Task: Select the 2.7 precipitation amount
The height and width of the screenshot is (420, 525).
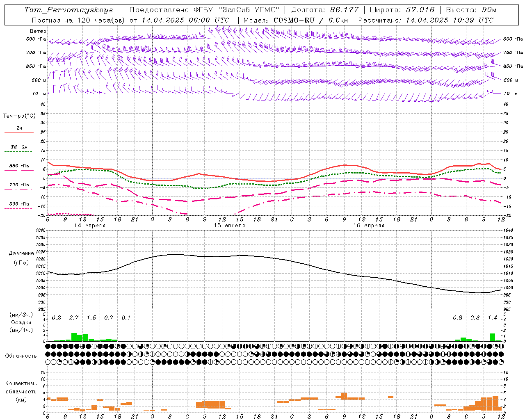Action: coord(74,318)
